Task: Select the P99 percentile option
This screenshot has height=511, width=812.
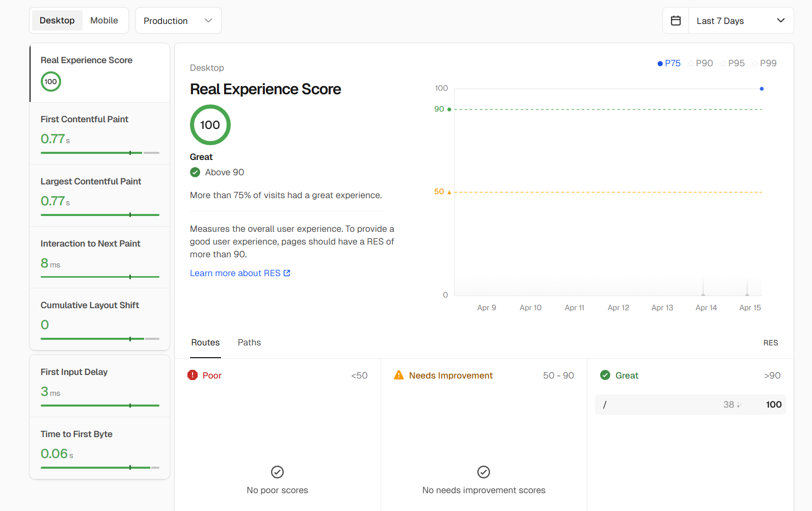Action: [x=765, y=63]
